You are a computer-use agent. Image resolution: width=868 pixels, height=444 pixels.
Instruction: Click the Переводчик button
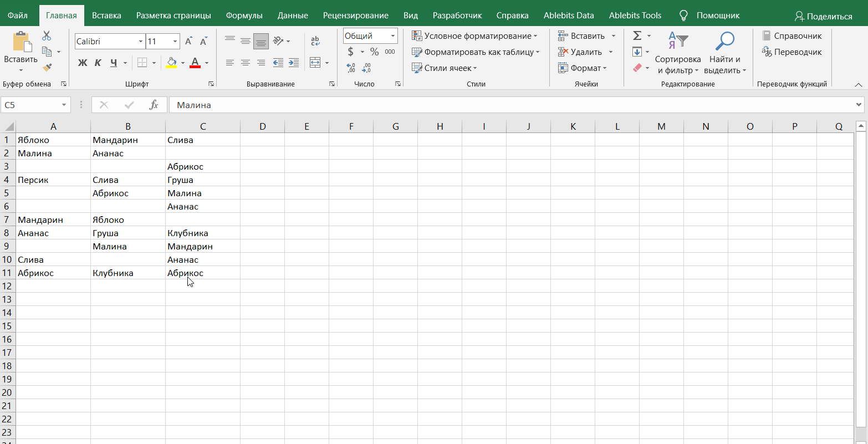tap(792, 52)
